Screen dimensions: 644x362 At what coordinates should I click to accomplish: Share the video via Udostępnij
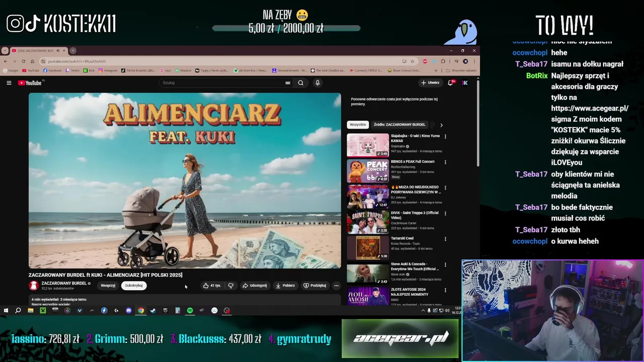[255, 286]
